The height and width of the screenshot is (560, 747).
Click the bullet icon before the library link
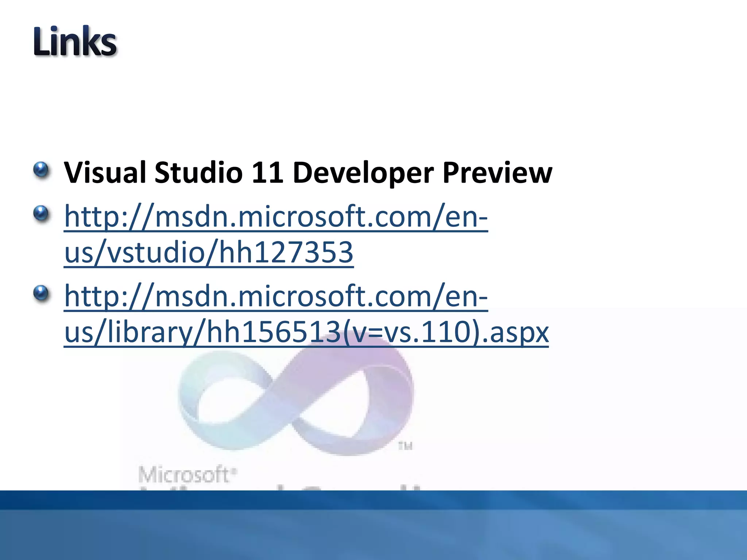click(41, 293)
